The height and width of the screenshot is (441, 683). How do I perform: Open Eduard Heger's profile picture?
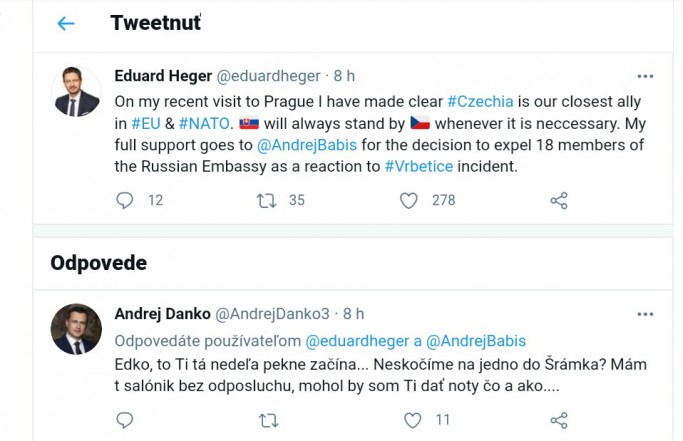pyautogui.click(x=76, y=92)
